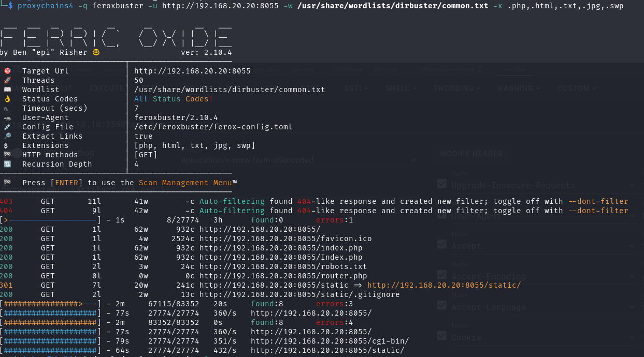644x357 pixels.
Task: Expand the HASHING dropdown
Action: [x=519, y=88]
